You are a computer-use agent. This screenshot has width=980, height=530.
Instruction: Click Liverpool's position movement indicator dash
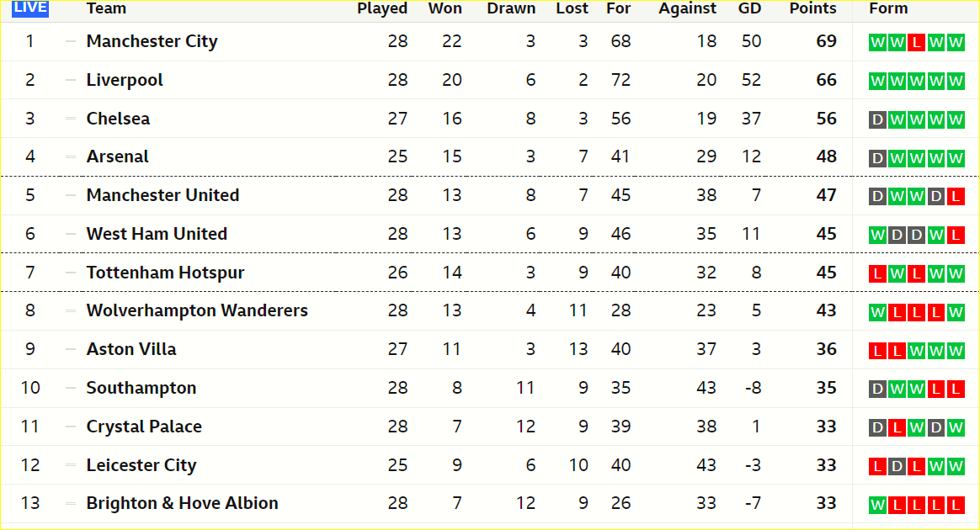click(x=71, y=80)
